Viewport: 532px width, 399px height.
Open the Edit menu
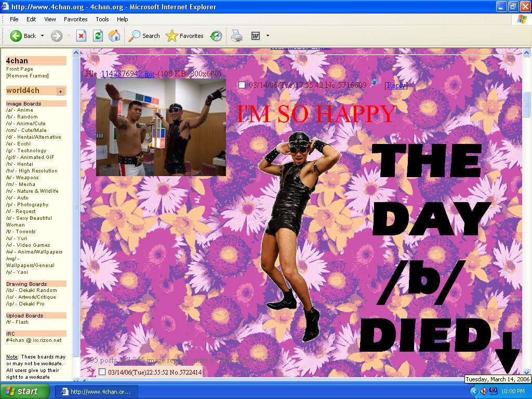pyautogui.click(x=31, y=19)
